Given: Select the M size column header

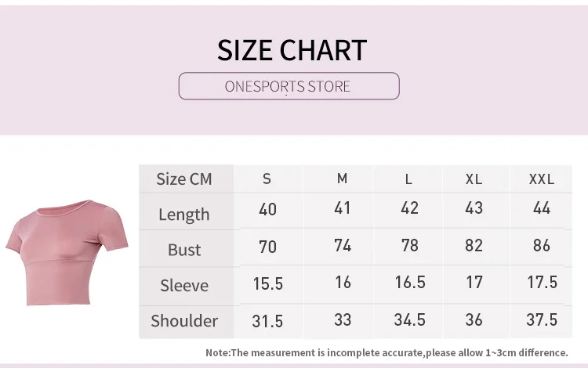Looking at the screenshot, I should [342, 179].
